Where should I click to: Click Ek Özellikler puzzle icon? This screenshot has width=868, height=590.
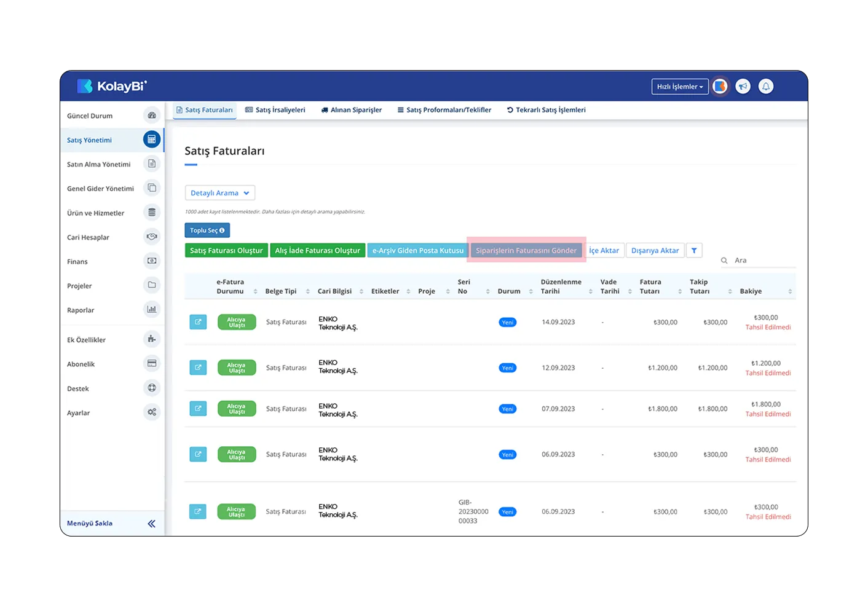tap(152, 339)
